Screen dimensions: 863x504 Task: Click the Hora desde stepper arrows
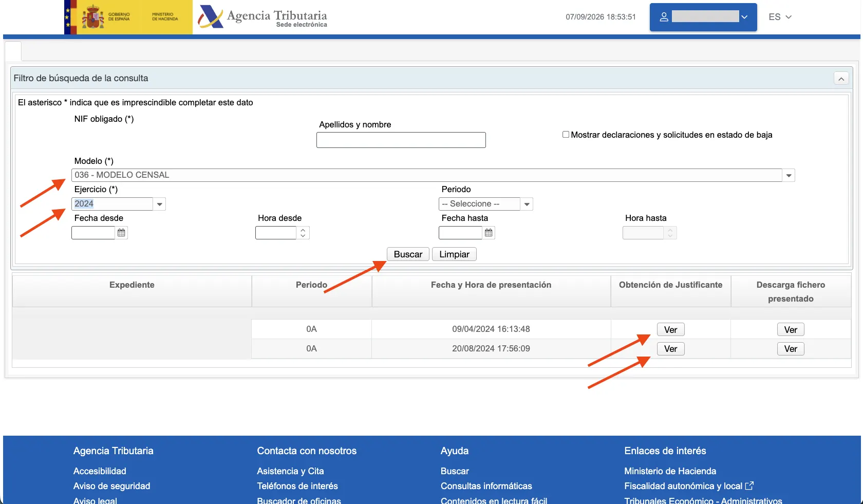coord(303,233)
